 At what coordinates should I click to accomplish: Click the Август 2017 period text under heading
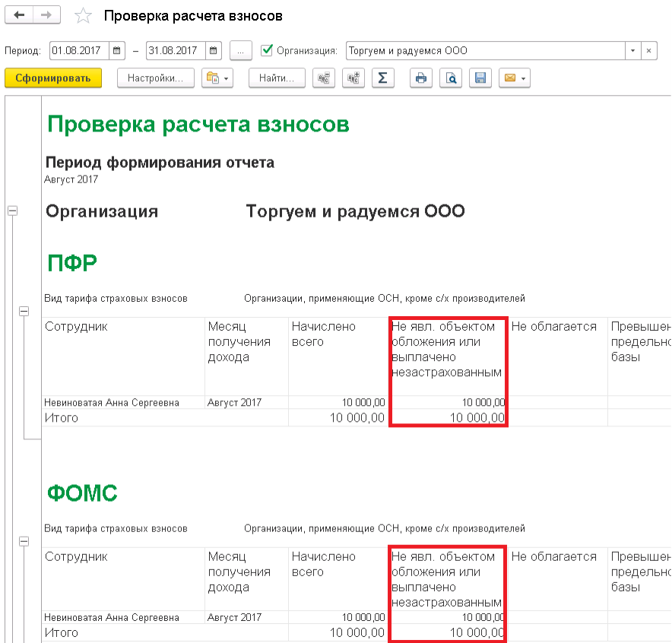click(71, 179)
